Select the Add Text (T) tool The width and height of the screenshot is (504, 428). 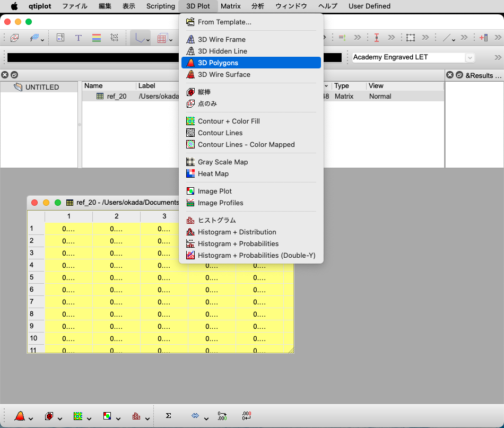(78, 38)
